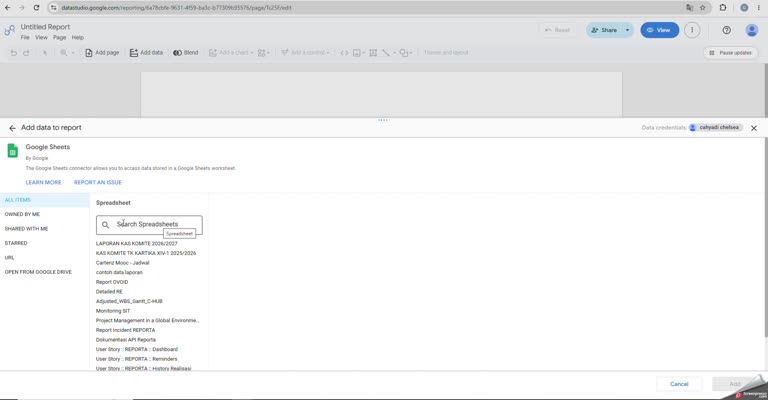Screen dimensions: 768x400
Task: Open the Page menu
Action: [x=60, y=37]
